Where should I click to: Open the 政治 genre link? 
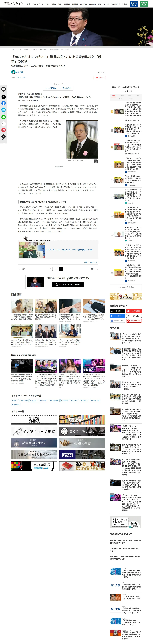[x=24, y=77]
